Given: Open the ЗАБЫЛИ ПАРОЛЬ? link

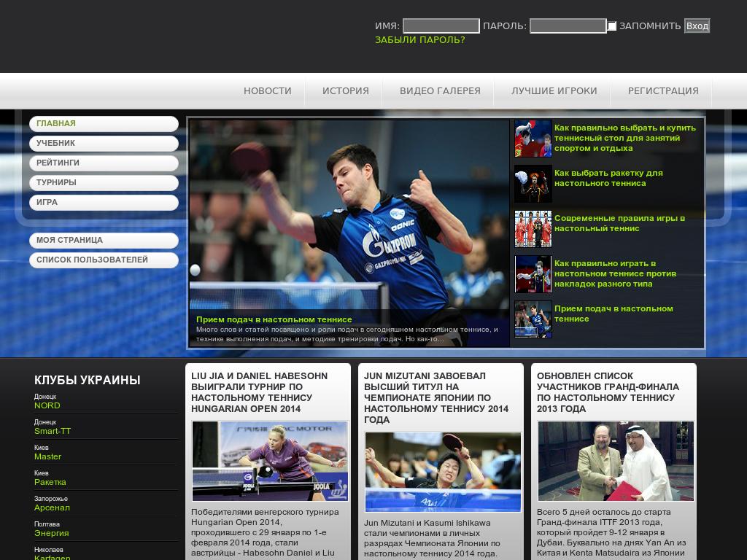Looking at the screenshot, I should (419, 40).
